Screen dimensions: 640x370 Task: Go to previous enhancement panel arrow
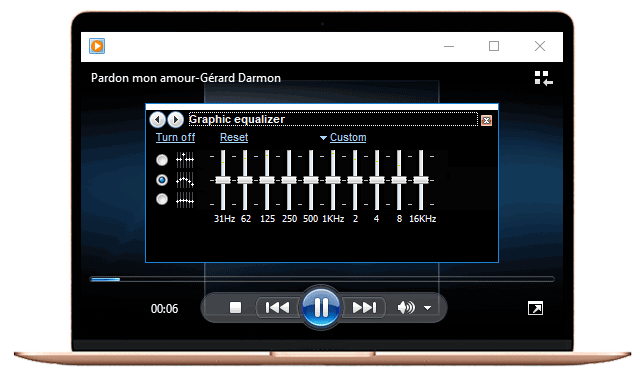157,120
